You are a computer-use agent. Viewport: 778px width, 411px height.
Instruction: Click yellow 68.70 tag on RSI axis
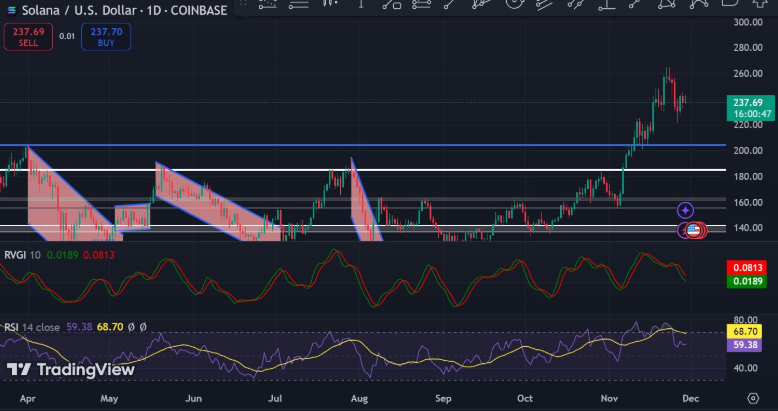click(744, 331)
